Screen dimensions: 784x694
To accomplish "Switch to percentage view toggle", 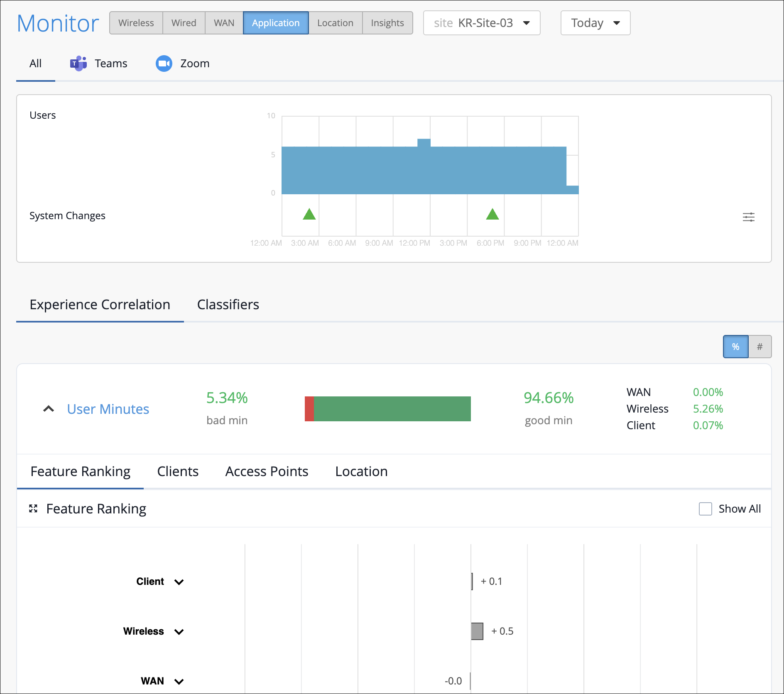I will [x=735, y=347].
